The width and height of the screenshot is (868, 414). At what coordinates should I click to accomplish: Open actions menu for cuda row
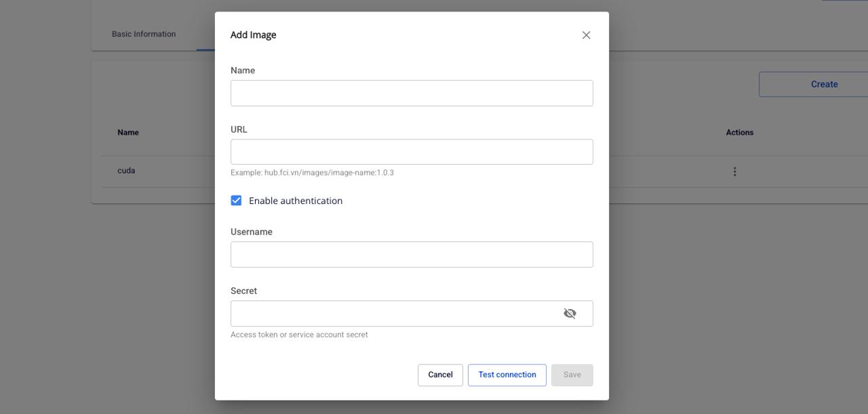click(734, 171)
